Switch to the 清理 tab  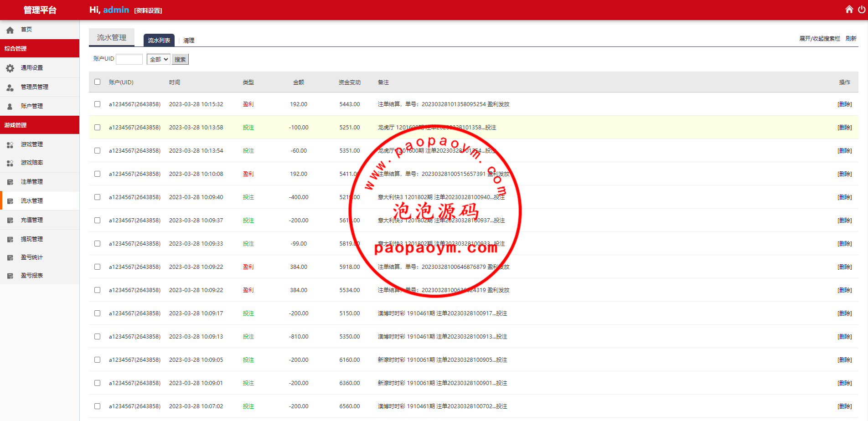point(189,41)
